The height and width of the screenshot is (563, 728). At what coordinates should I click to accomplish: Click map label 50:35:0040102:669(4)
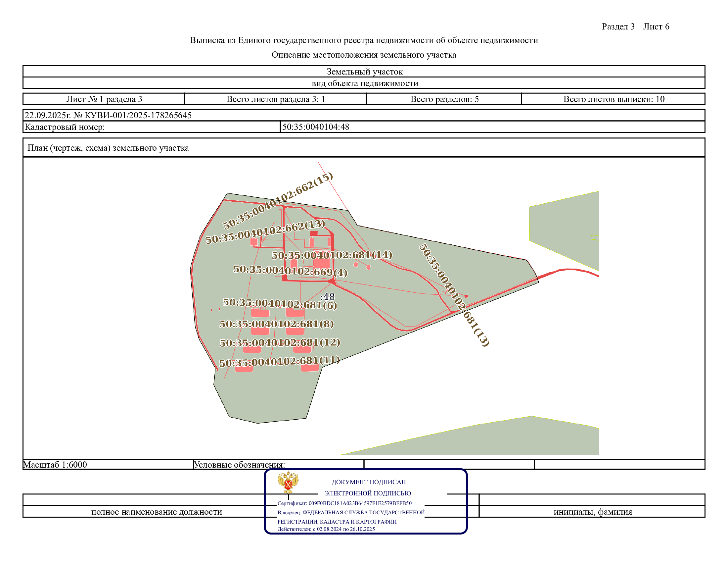tap(290, 271)
